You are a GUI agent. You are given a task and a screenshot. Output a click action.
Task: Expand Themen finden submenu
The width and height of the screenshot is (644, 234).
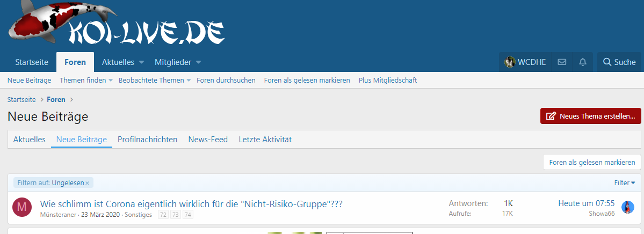111,81
